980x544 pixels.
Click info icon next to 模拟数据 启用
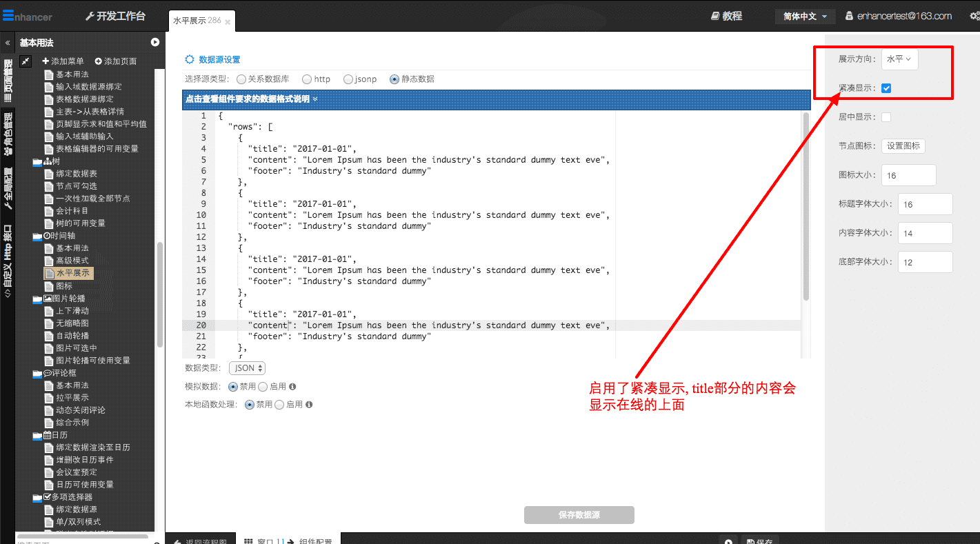click(292, 387)
